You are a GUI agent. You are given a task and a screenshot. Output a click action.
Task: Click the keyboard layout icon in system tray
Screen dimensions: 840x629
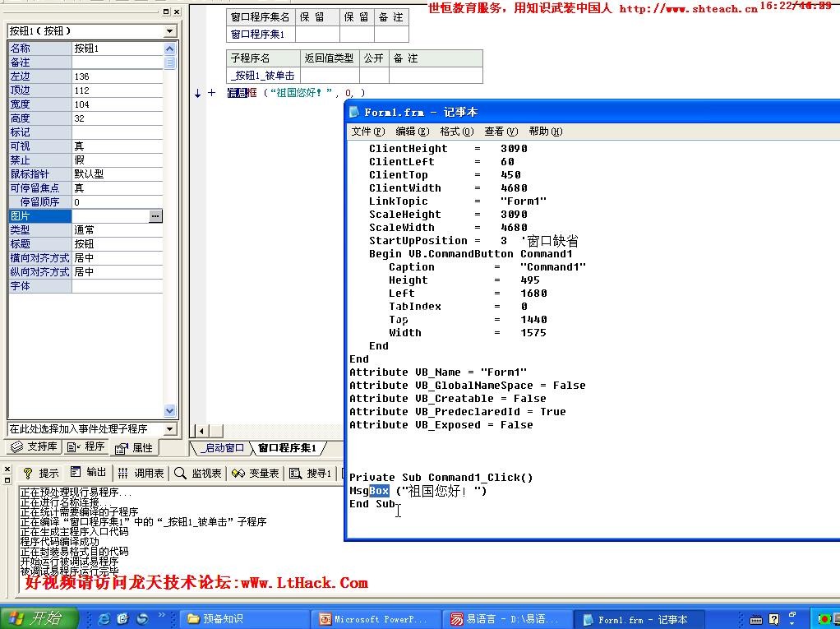pos(755,619)
